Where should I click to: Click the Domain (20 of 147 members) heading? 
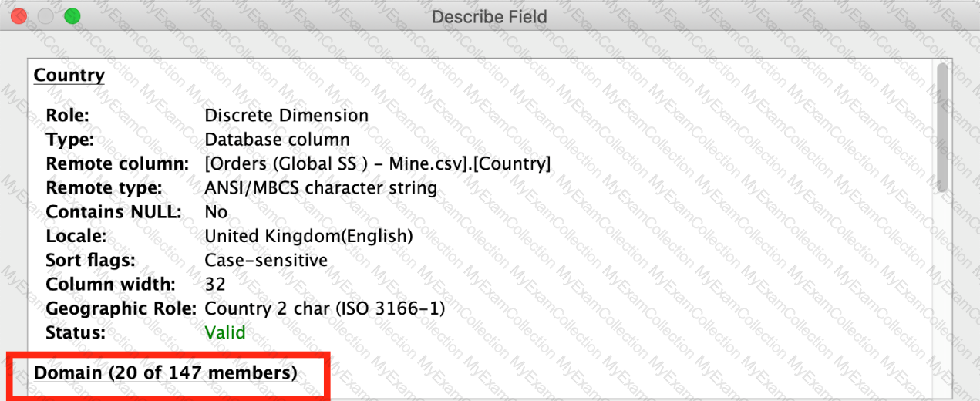[165, 373]
